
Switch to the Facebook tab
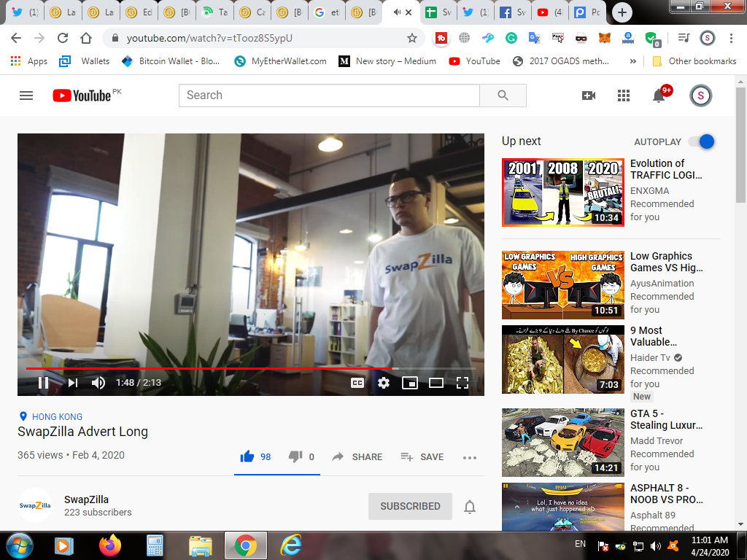pyautogui.click(x=514, y=12)
